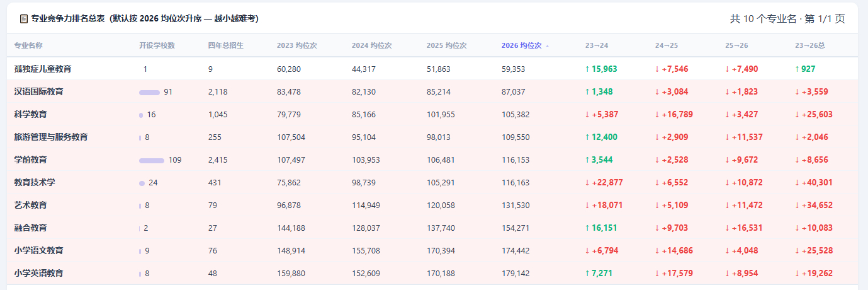Click the clipboard icon beside the table title
The height and width of the screenshot is (290, 868).
point(24,19)
